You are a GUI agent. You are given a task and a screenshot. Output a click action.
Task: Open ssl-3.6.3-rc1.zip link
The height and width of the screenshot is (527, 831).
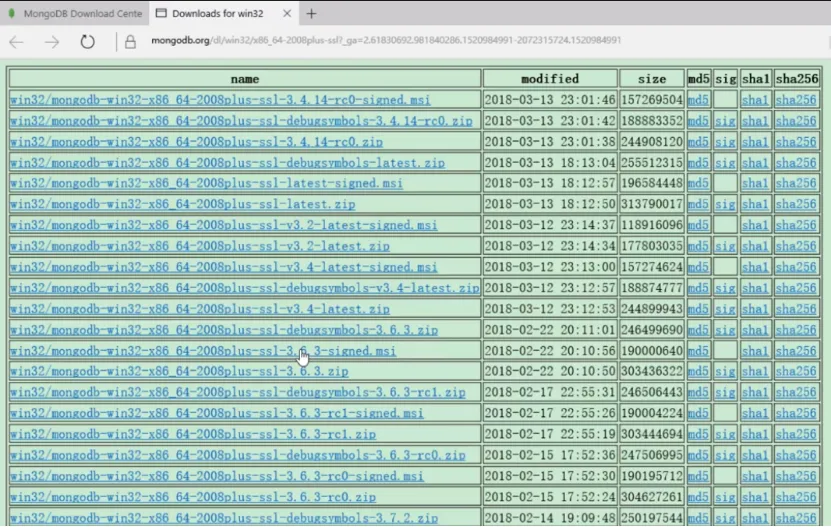click(193, 434)
